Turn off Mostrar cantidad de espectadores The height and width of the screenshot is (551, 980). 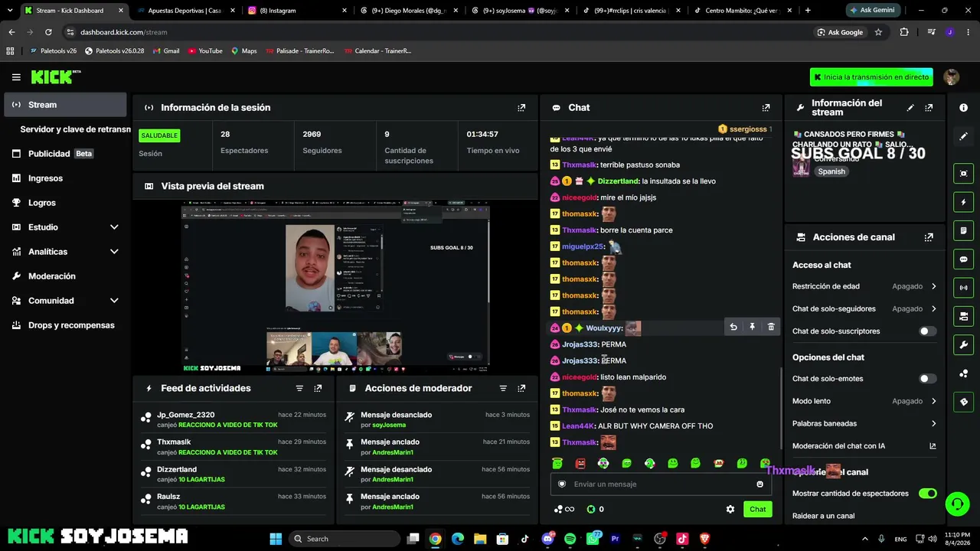927,494
